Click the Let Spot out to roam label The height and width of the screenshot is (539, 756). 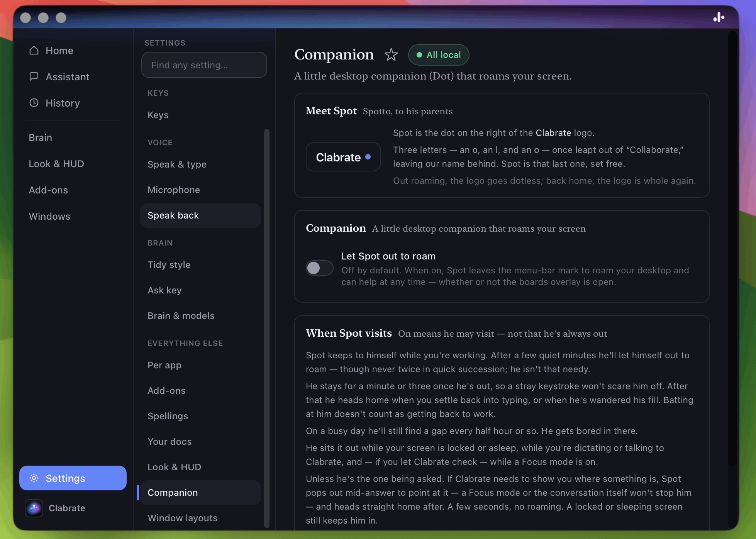click(388, 256)
